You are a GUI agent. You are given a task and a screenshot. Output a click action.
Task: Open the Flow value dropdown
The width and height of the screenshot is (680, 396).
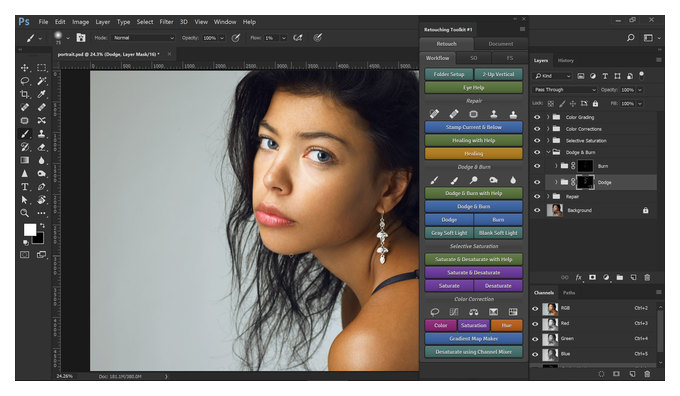(x=284, y=38)
